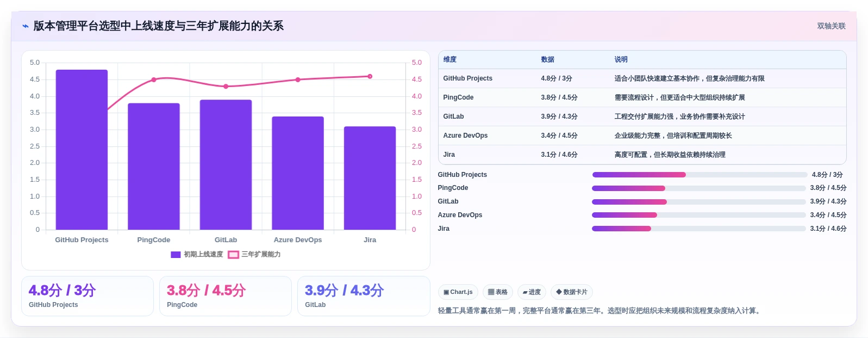The width and height of the screenshot is (868, 338).
Task: Click the table cell 4.8分 / 3分
Action: click(x=556, y=78)
